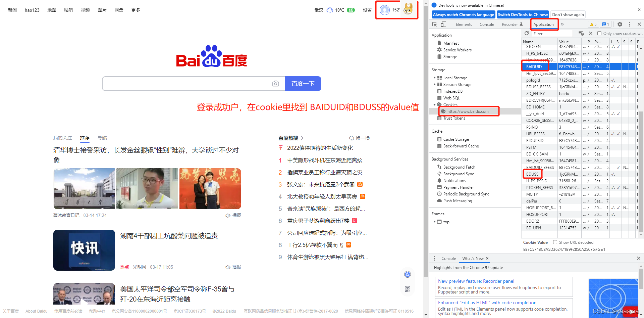644x318 pixels.
Task: Open hao123 link
Action: (32, 10)
